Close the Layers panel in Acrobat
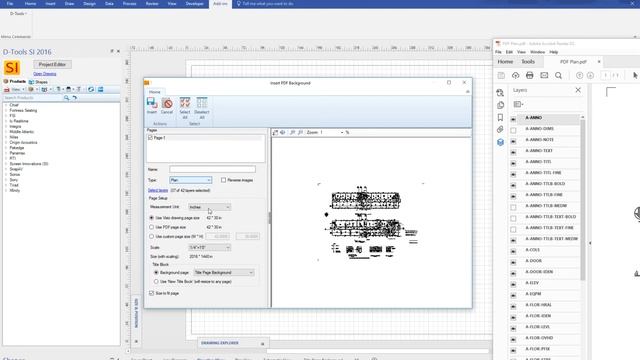The image size is (640, 360). (578, 90)
